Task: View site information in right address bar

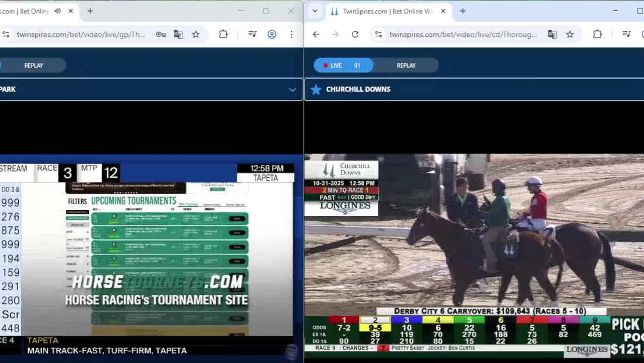Action: pyautogui.click(x=378, y=34)
